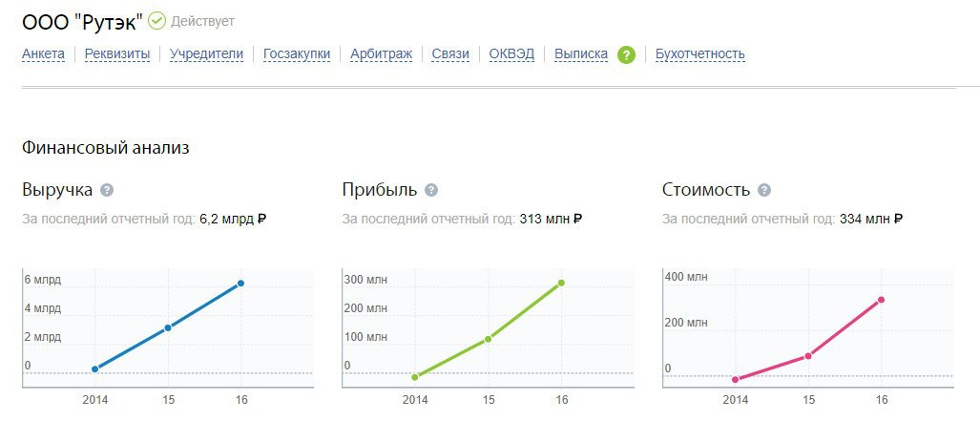Open the Реквизиты tab
This screenshot has height=442, width=980.
[x=117, y=53]
